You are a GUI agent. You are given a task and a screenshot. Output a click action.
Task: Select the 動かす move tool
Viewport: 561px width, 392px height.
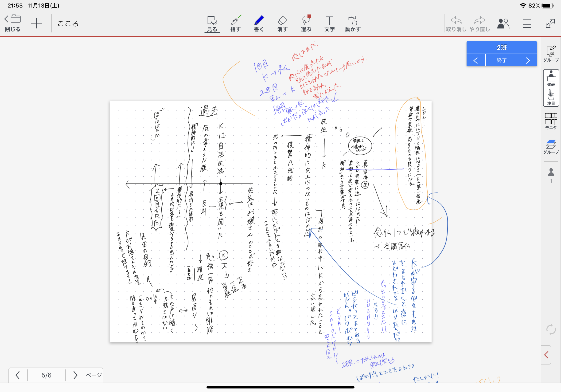[x=353, y=24]
